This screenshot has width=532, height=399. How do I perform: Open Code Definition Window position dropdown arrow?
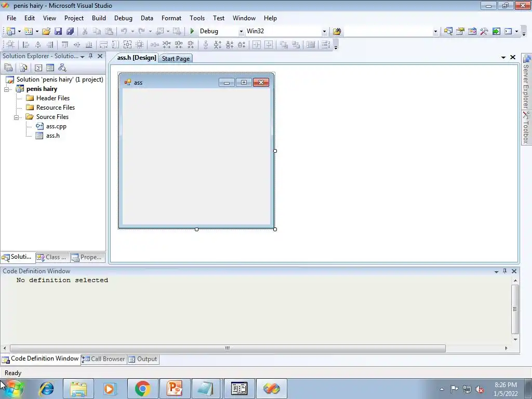496,271
